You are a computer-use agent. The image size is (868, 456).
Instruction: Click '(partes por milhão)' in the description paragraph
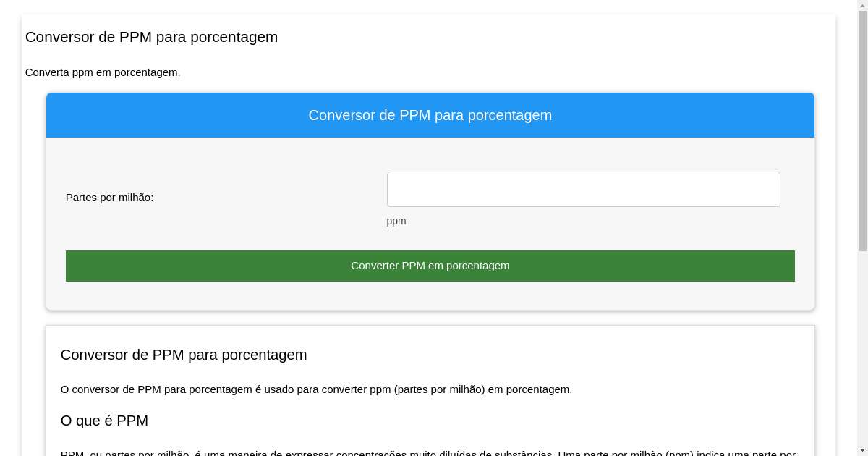tap(439, 389)
